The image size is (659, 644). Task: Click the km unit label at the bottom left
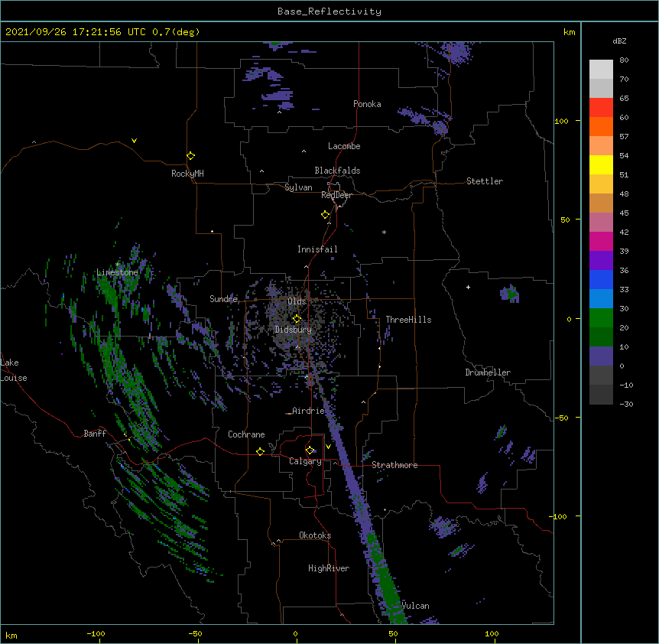pyautogui.click(x=11, y=635)
